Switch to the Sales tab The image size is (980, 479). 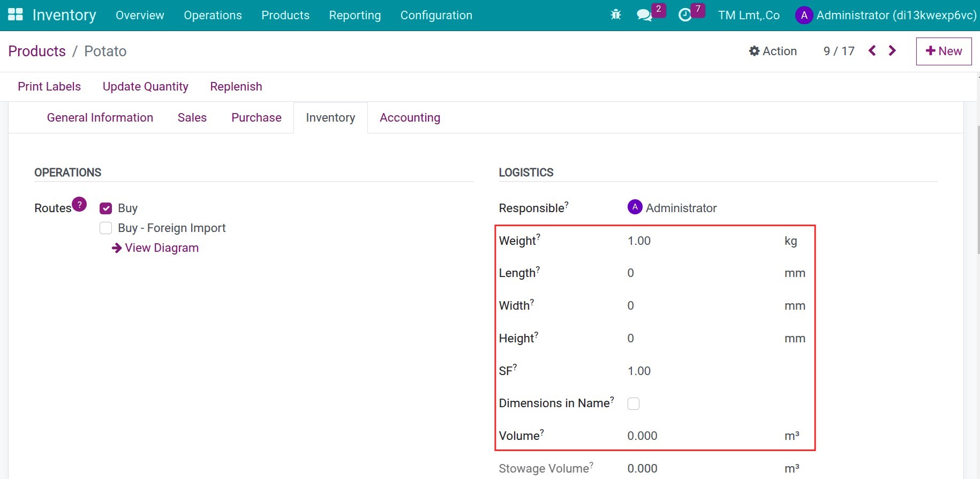point(192,117)
